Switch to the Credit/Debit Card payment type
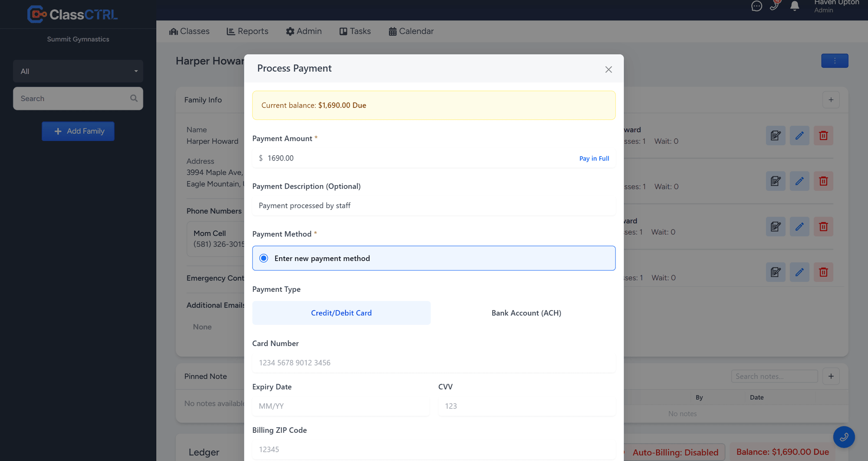Screen dimensions: 868x461 pyautogui.click(x=341, y=313)
